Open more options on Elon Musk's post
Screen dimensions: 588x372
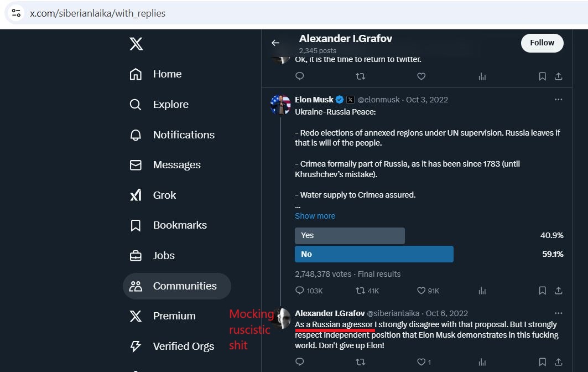click(x=558, y=100)
